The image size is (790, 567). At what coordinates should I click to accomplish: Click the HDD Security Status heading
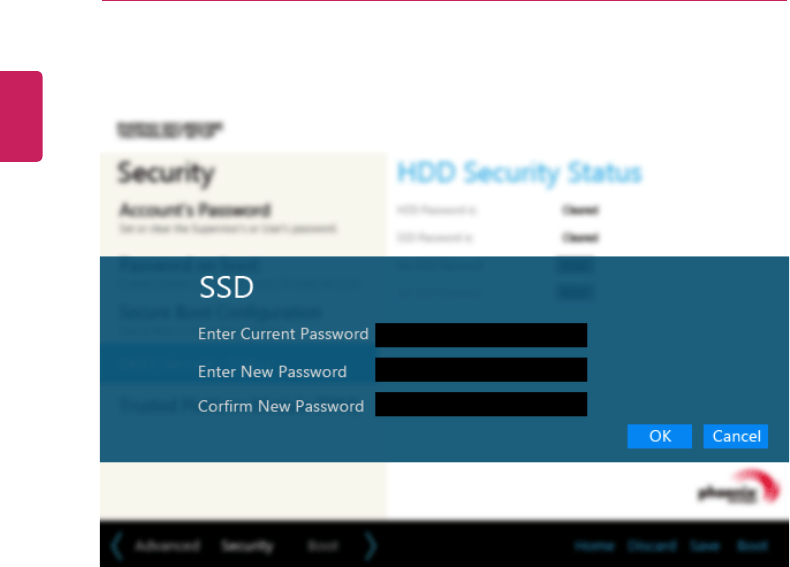point(518,173)
